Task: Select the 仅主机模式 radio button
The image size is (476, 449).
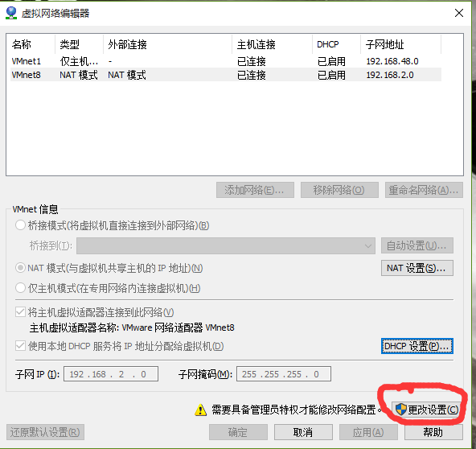Action: pos(20,288)
